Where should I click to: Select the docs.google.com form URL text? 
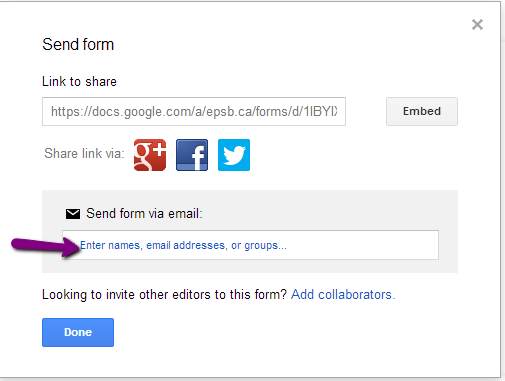pyautogui.click(x=194, y=111)
